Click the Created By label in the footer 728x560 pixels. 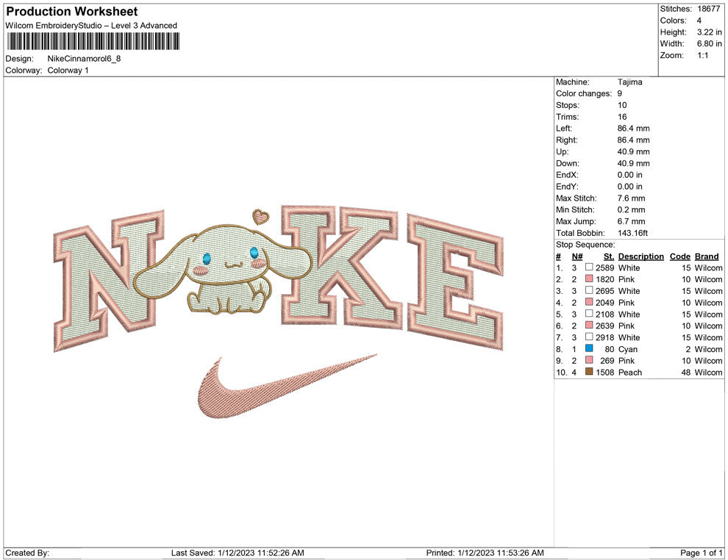click(27, 553)
